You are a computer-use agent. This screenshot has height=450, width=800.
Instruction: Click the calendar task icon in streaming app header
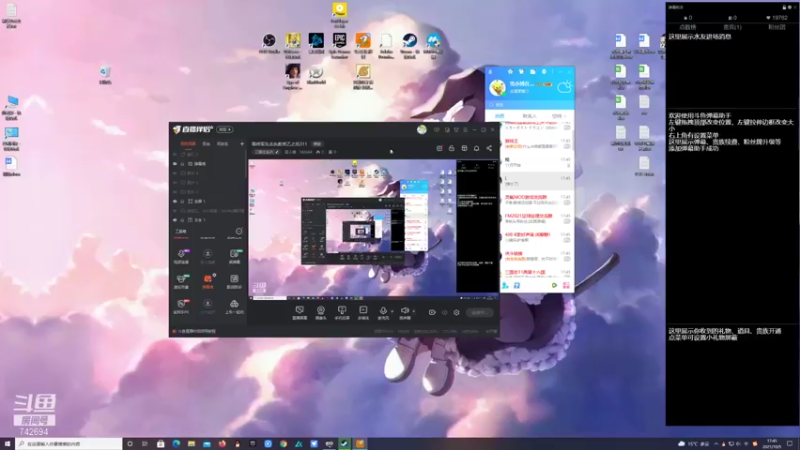click(x=439, y=148)
